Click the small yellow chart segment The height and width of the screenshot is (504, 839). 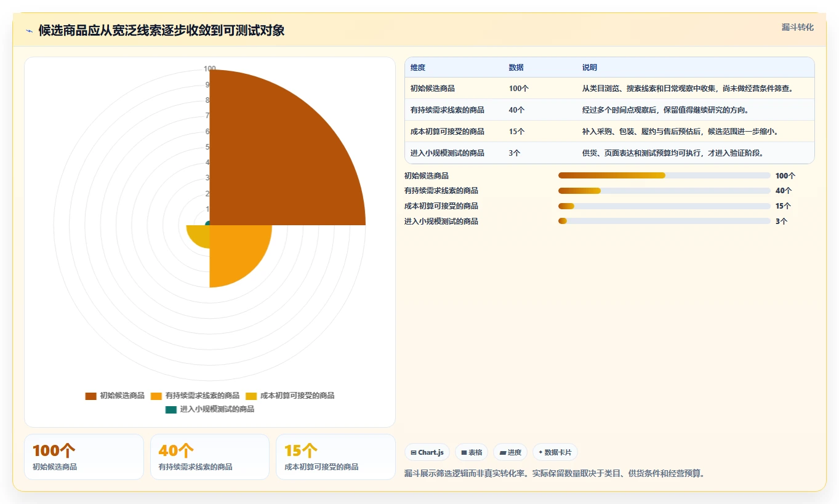[x=200, y=234]
